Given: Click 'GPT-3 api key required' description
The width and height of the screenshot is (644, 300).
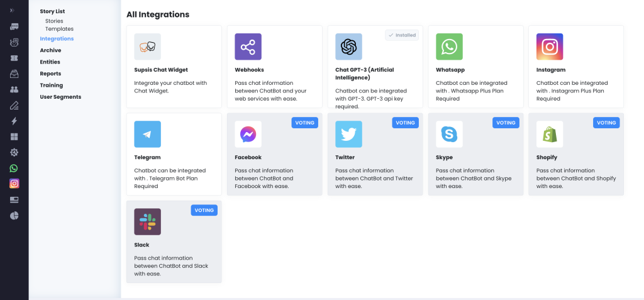Looking at the screenshot, I should [x=371, y=99].
